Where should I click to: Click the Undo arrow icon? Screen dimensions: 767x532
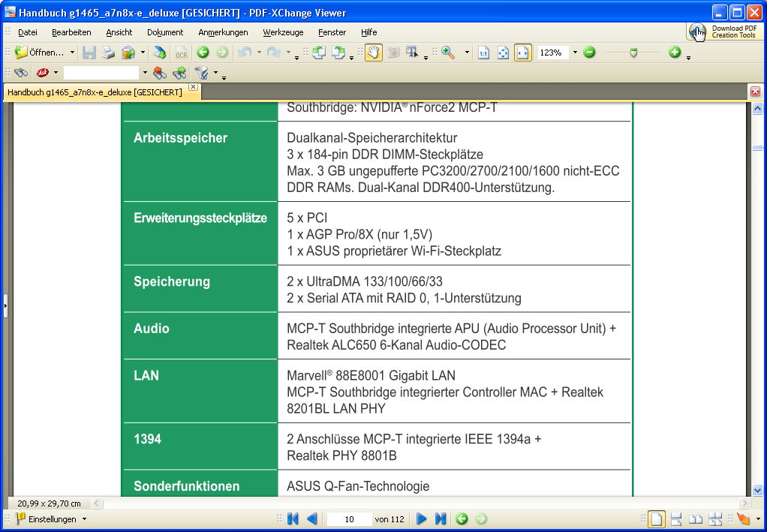tap(245, 53)
